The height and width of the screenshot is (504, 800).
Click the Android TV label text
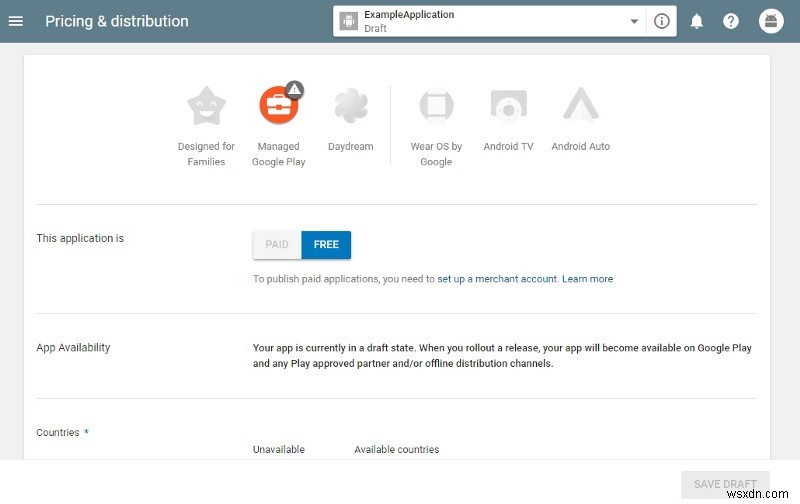(508, 146)
